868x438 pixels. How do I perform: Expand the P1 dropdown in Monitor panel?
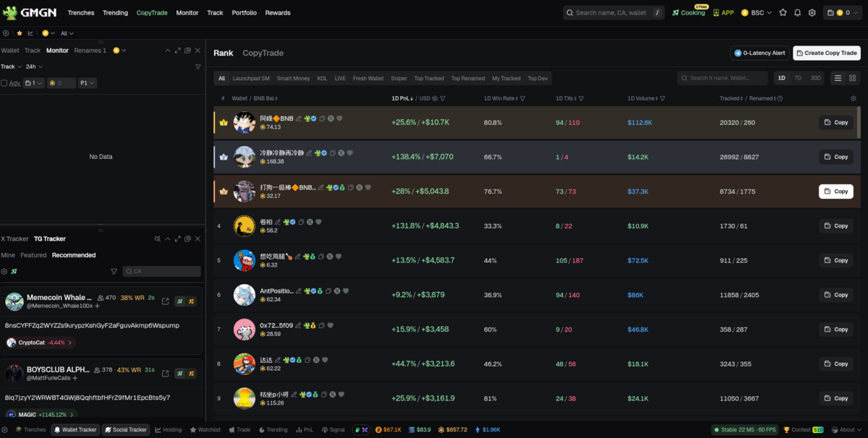(x=87, y=82)
